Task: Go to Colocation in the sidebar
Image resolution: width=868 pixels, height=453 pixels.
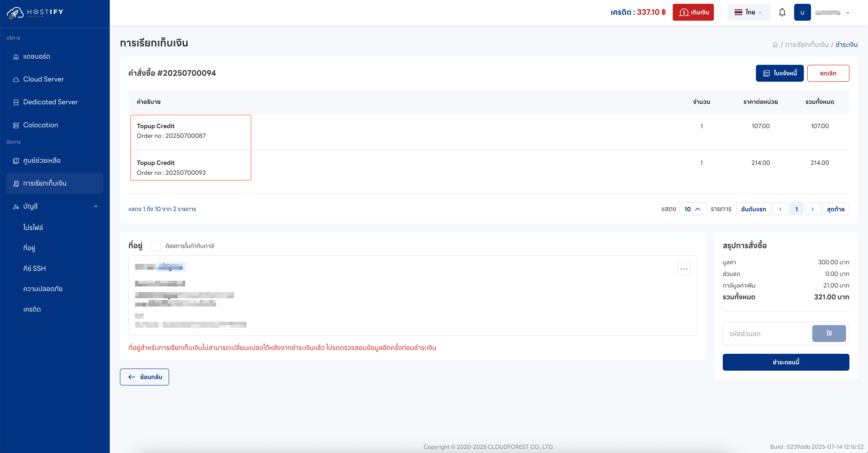Action: pyautogui.click(x=41, y=125)
